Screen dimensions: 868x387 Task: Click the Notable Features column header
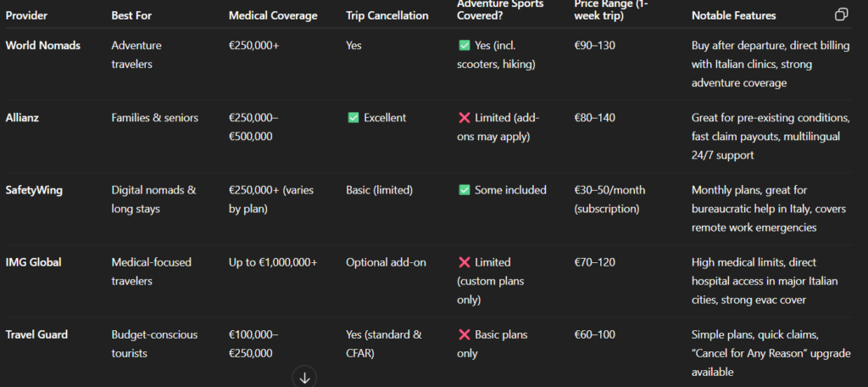(733, 15)
